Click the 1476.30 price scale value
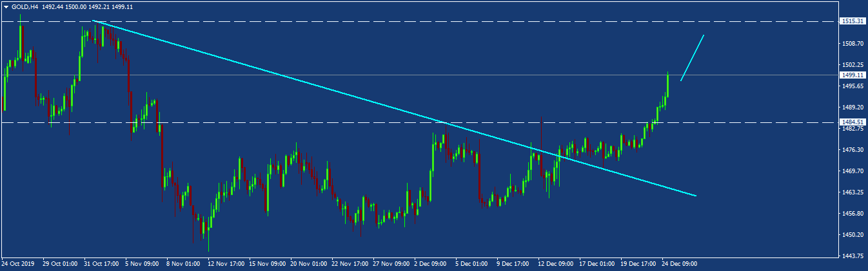Image resolution: width=868 pixels, height=271 pixels. coord(853,150)
